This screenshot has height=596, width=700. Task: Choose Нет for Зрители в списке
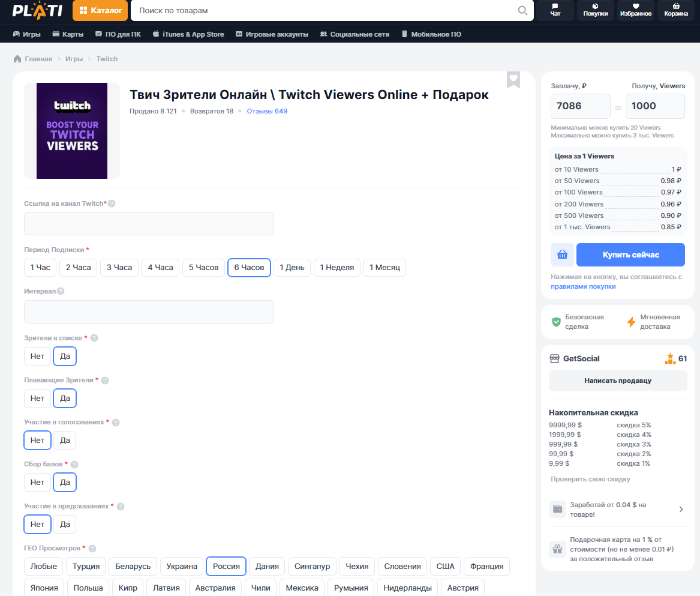pyautogui.click(x=38, y=357)
